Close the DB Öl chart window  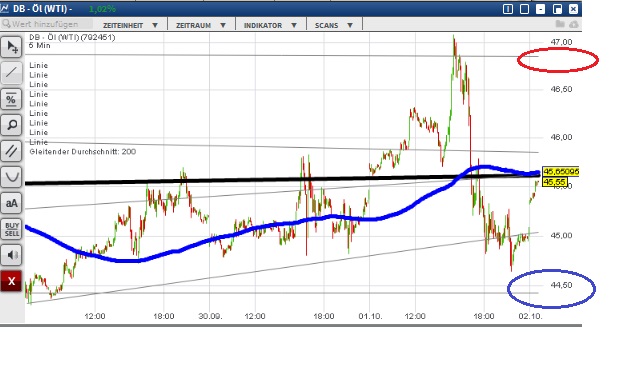coord(573,9)
